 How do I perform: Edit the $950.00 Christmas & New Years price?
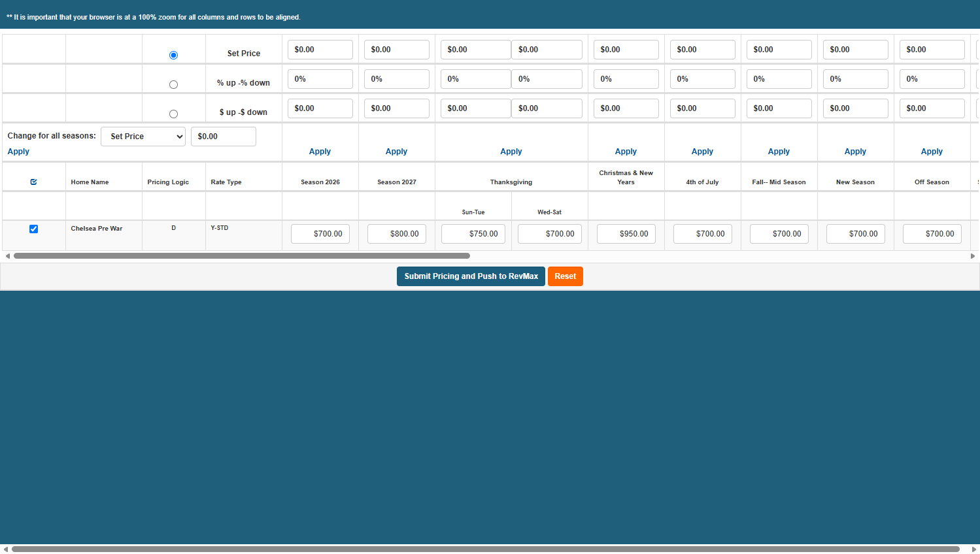pyautogui.click(x=626, y=234)
